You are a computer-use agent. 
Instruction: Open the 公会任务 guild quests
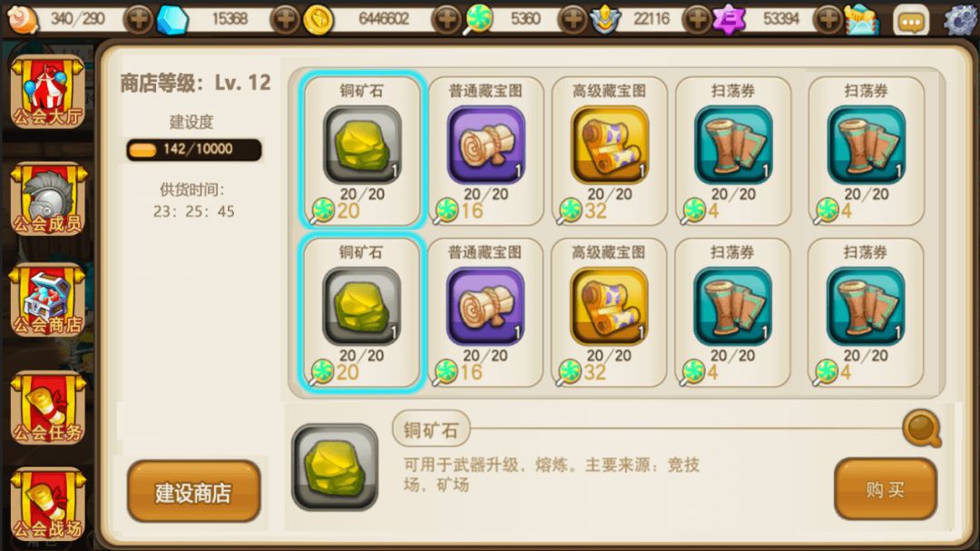47,408
